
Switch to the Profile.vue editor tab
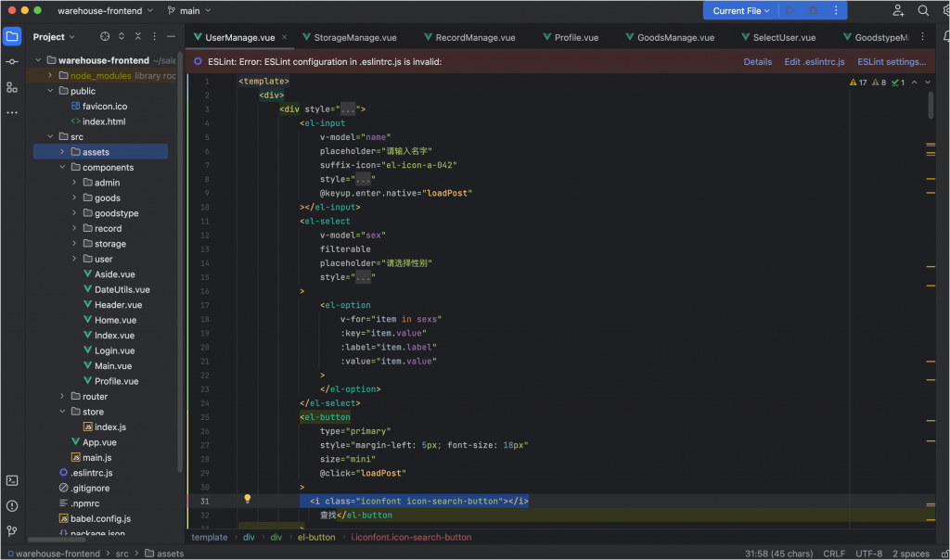pyautogui.click(x=576, y=38)
